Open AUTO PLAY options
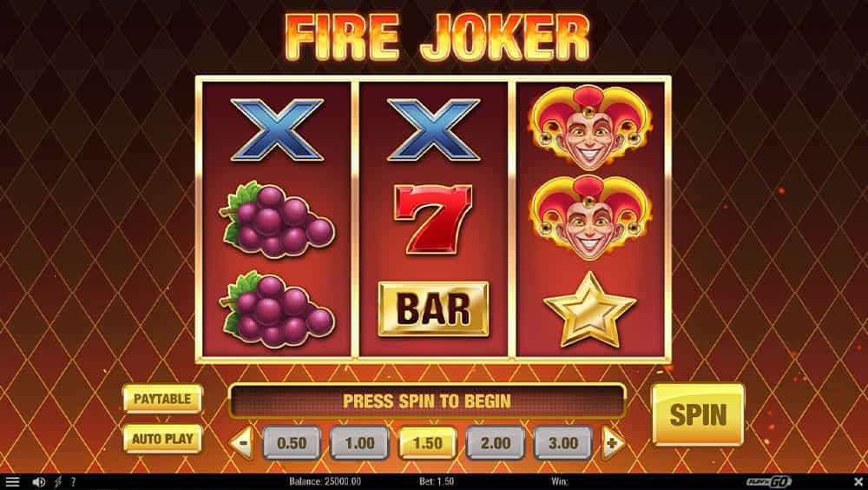 tap(162, 439)
